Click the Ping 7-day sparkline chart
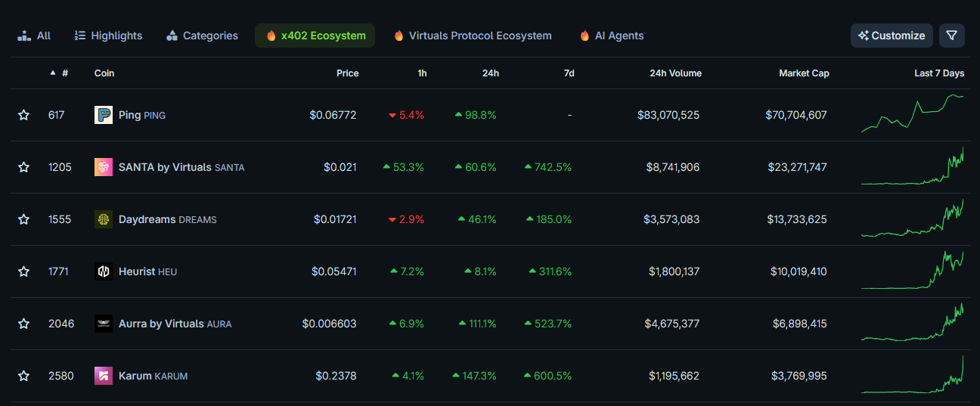This screenshot has height=406, width=980. click(x=912, y=115)
